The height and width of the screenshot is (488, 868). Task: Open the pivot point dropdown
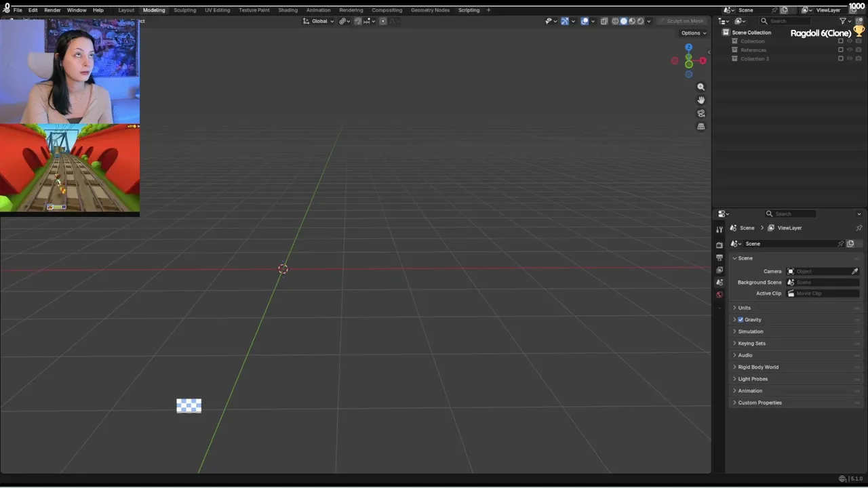tap(344, 21)
